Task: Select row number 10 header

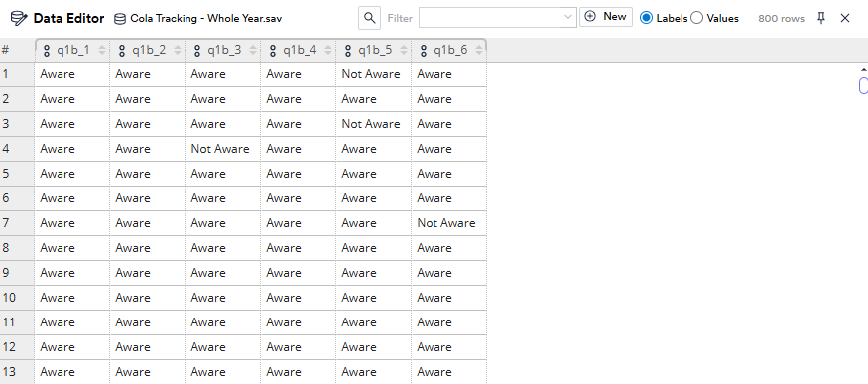Action: pos(17,298)
